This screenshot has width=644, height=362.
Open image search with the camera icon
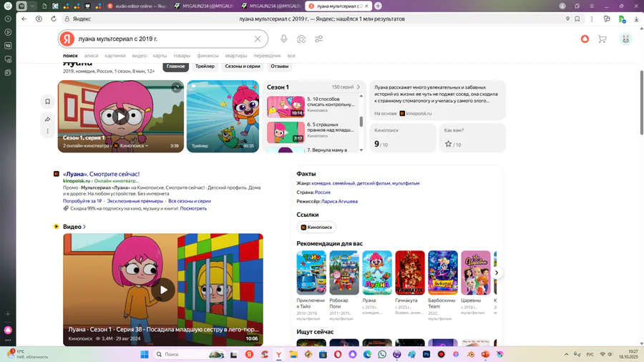click(301, 39)
